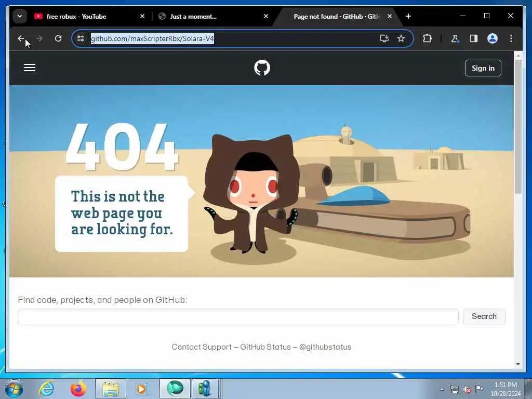The image size is (532, 399).
Task: Click the network tray icon
Action: click(x=454, y=389)
